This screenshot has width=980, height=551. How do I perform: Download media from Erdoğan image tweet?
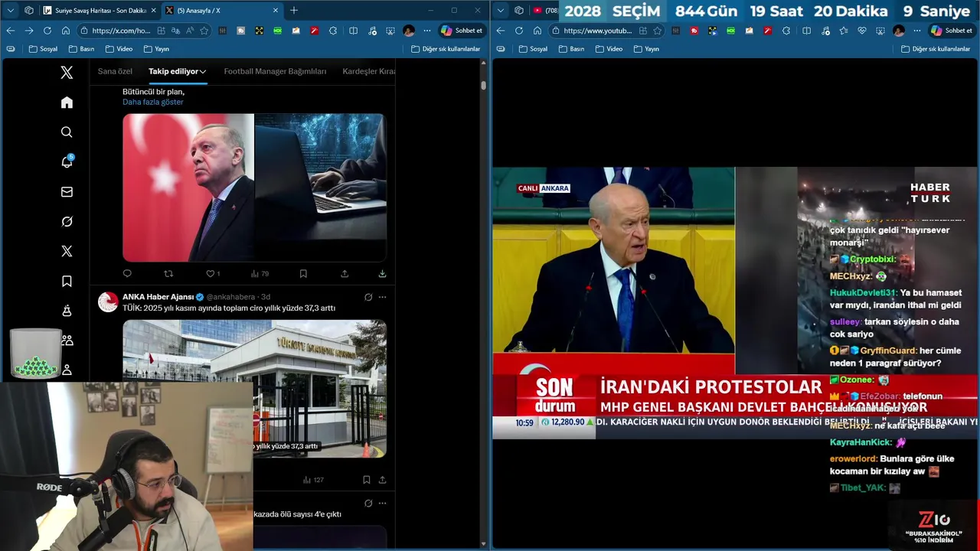(382, 273)
